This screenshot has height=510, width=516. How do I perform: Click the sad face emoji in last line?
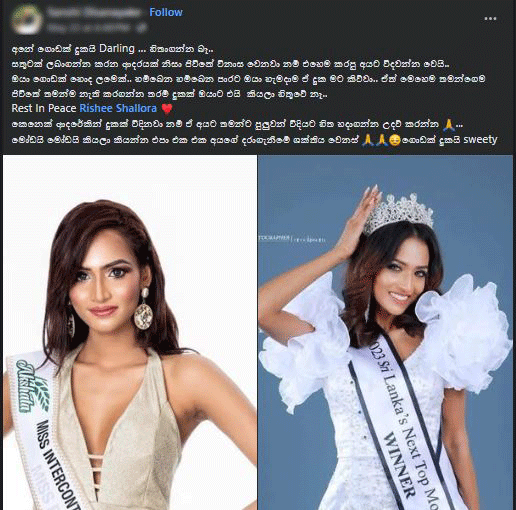[x=395, y=140]
